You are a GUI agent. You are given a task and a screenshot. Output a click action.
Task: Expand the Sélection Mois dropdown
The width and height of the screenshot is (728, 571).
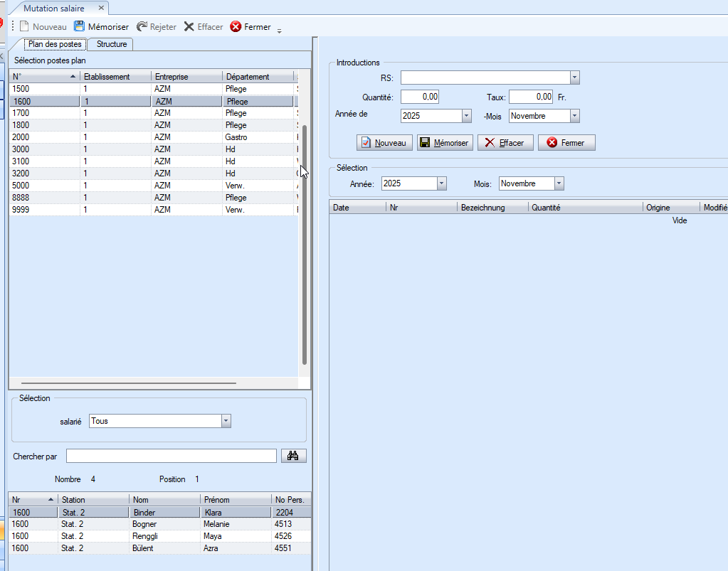[559, 183]
